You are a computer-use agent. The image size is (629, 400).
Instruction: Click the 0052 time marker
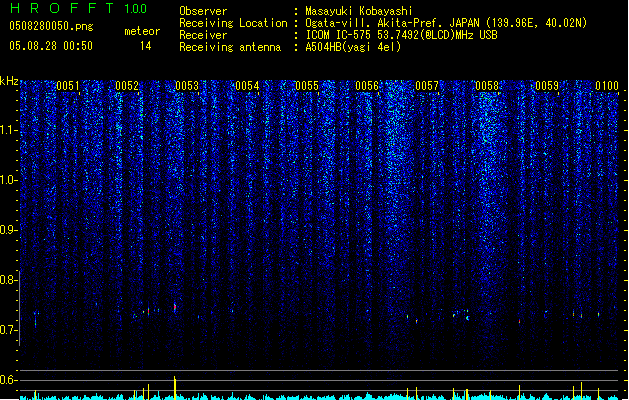(127, 86)
